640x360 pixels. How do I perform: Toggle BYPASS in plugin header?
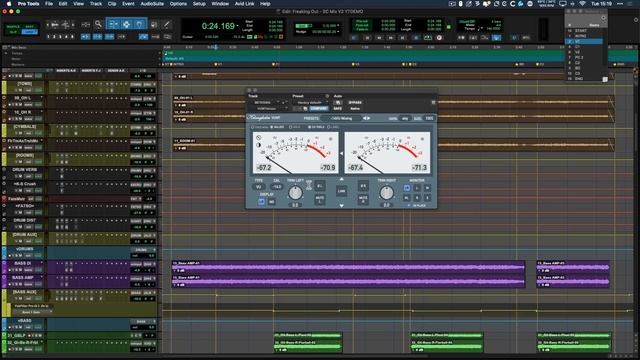[355, 102]
